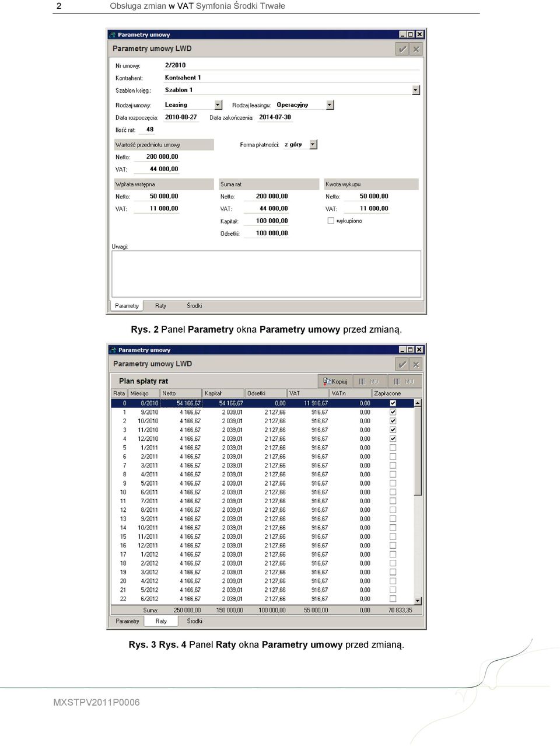Click the Kapitał value in the Suma rat section
Screen dimensions: 560x746
[x=266, y=221]
